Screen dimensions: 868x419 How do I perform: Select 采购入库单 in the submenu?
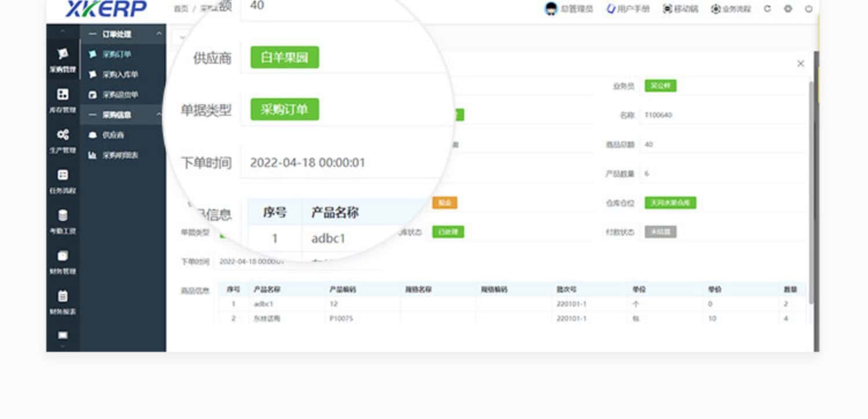(120, 75)
